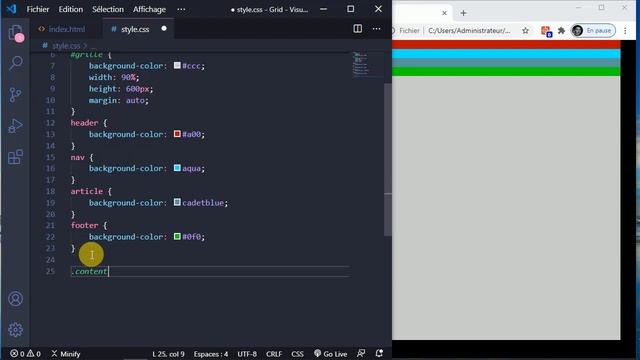This screenshot has width=640, height=360.
Task: Open color picker for cadetblue swatch
Action: [x=177, y=202]
